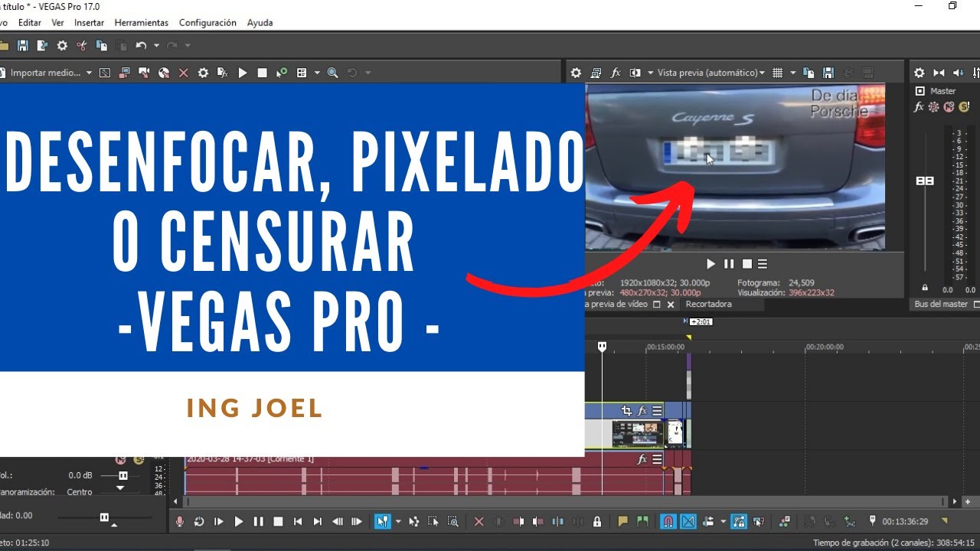Open media FX icon in project media toolbar
Viewport: 980px width, 551px height.
point(223,73)
